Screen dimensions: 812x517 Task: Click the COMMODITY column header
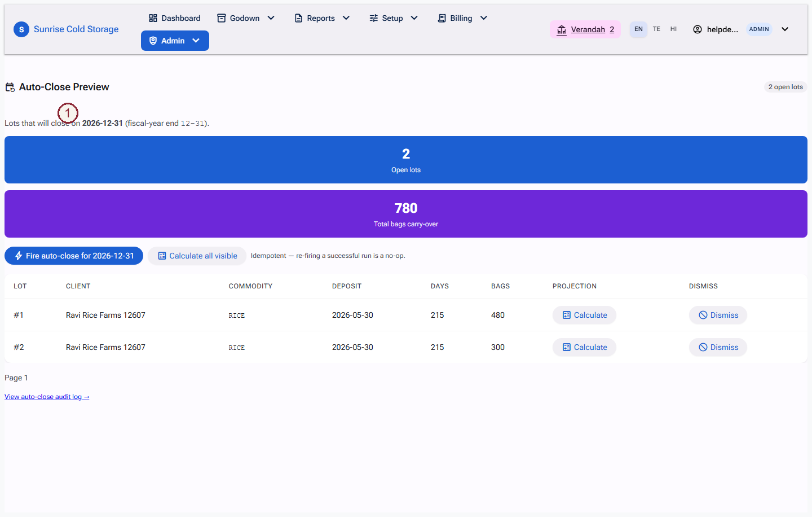(x=250, y=286)
